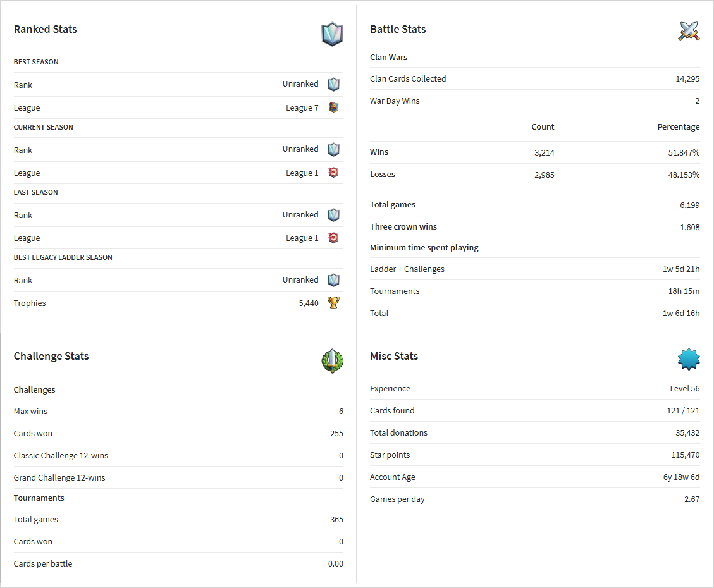The image size is (714, 588).
Task: Click the Ranked Stats shield badge icon
Action: (333, 34)
